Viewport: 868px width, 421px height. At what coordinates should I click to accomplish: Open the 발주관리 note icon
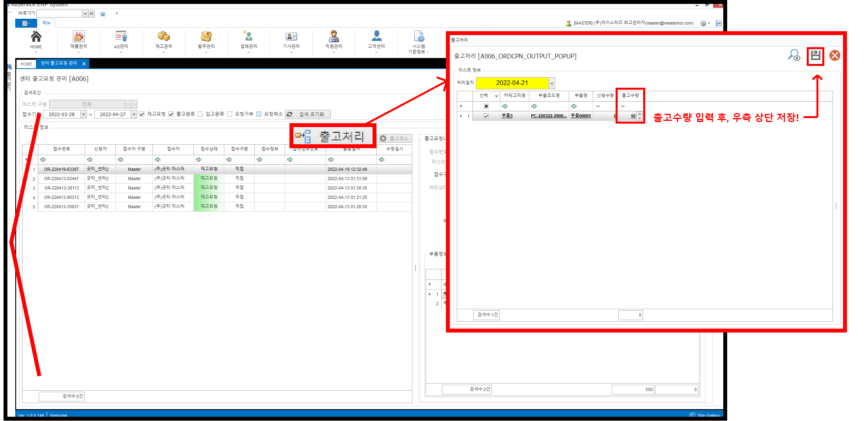coord(206,37)
